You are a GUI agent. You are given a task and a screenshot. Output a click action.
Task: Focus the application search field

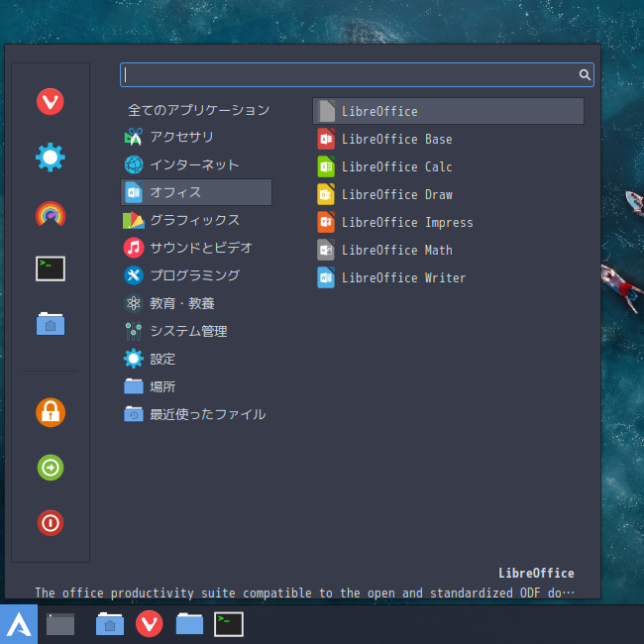(x=357, y=74)
